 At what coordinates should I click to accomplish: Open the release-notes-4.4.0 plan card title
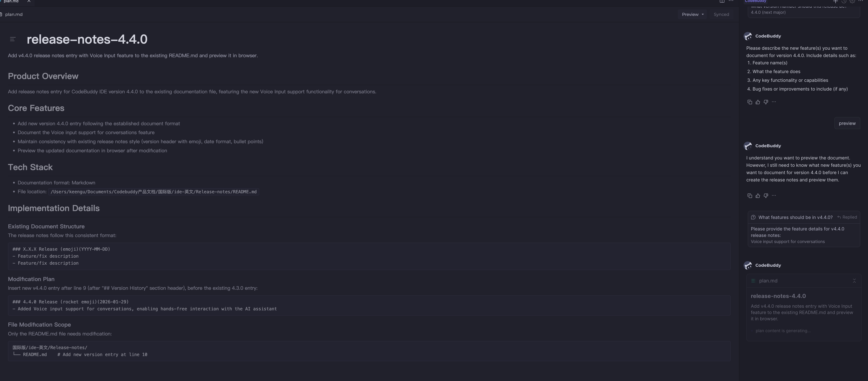coord(778,296)
